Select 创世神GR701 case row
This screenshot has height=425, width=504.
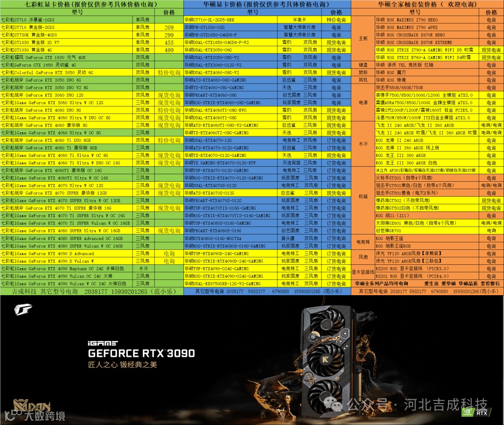click(x=440, y=231)
